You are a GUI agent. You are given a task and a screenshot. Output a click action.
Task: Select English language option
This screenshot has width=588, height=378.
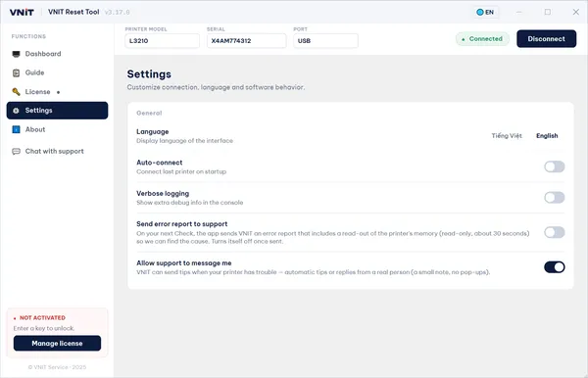point(547,136)
